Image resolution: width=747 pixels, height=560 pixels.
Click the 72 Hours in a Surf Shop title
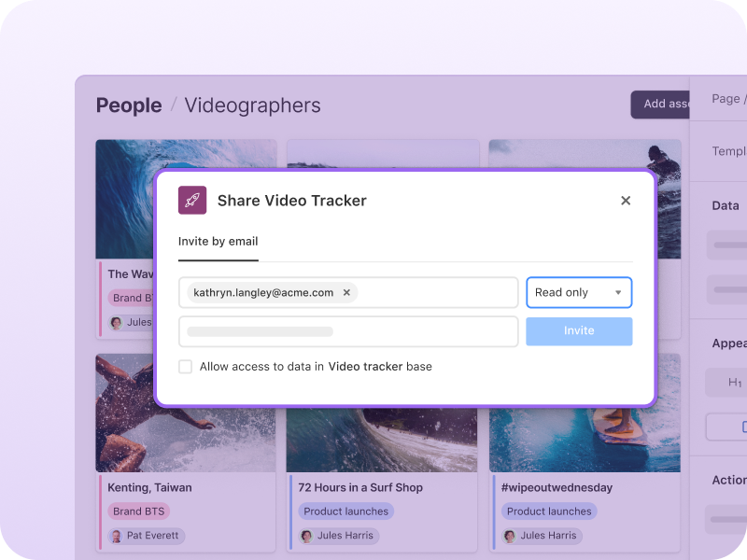[360, 487]
